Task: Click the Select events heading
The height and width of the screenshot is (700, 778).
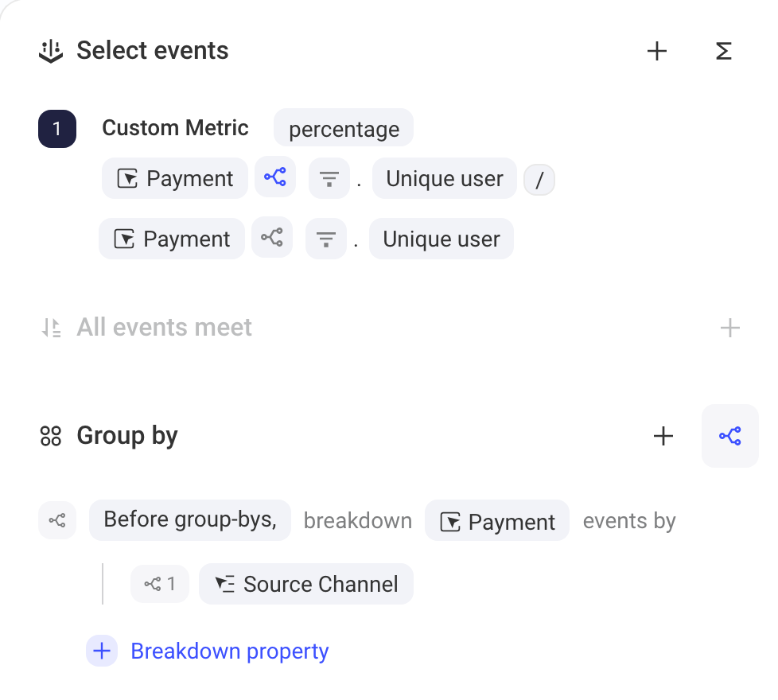Action: pyautogui.click(x=152, y=51)
